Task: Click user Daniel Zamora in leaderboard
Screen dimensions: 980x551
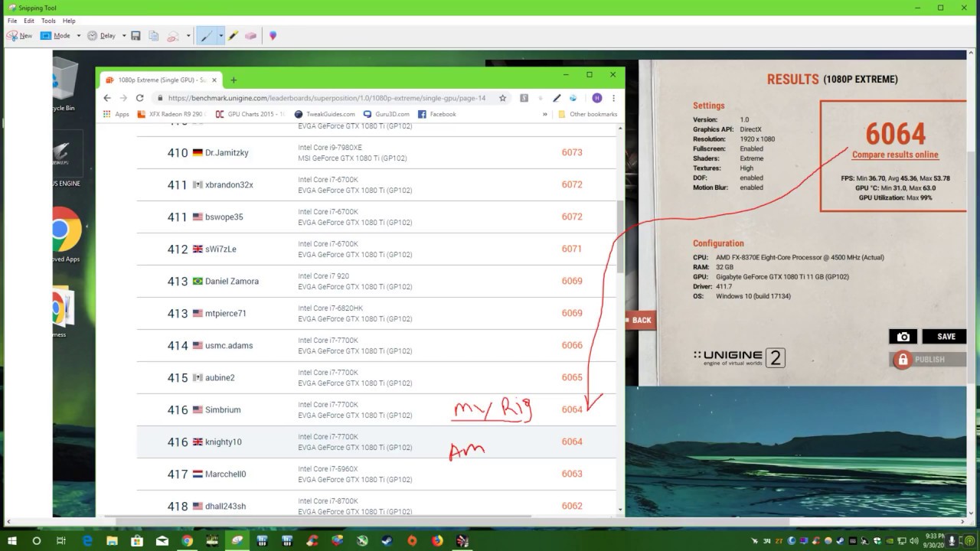Action: [232, 281]
